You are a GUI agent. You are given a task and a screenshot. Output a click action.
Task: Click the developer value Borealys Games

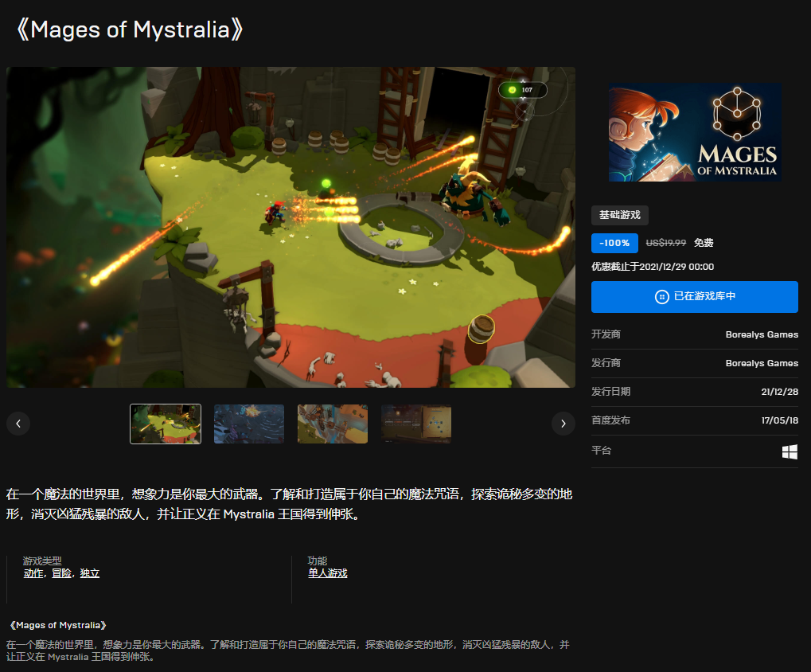click(762, 334)
